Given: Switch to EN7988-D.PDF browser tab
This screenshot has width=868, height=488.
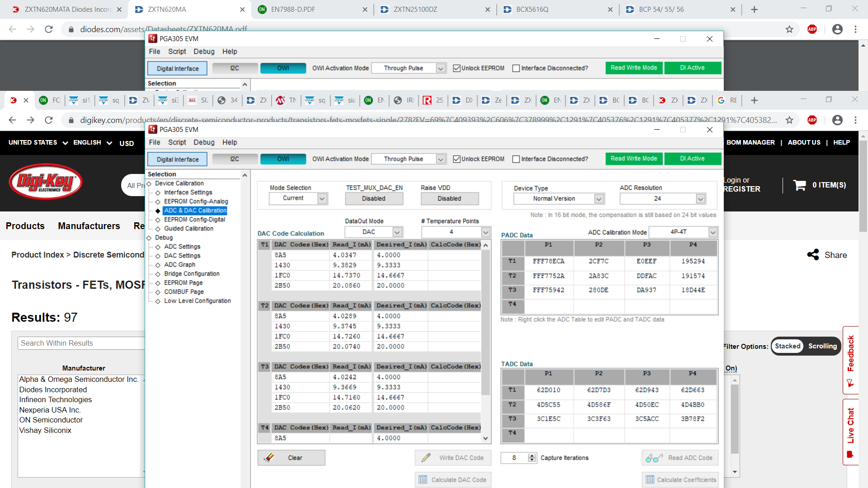Looking at the screenshot, I should pos(312,9).
